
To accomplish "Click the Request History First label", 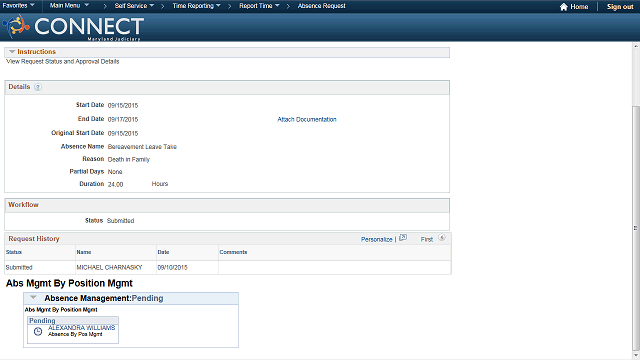I will [427, 239].
